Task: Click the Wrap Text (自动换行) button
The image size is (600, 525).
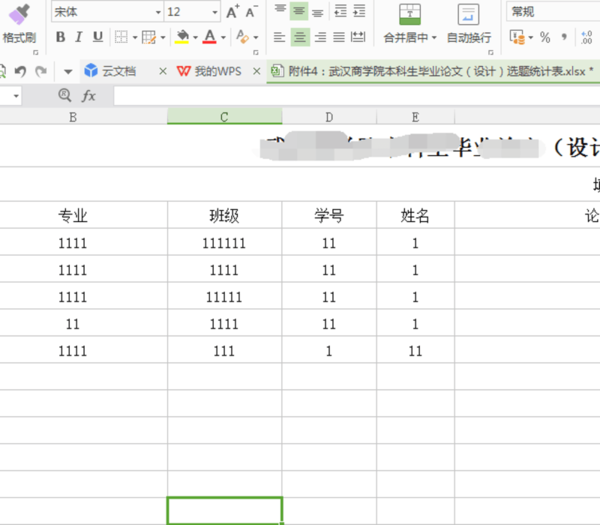Action: 469,24
